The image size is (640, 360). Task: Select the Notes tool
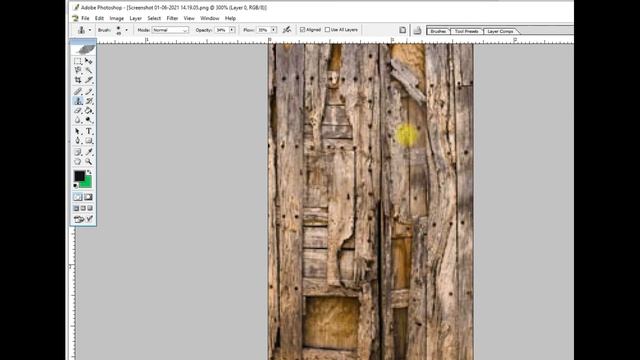pyautogui.click(x=78, y=152)
